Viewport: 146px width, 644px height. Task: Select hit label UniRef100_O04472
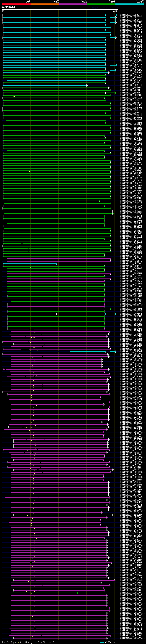131,266
